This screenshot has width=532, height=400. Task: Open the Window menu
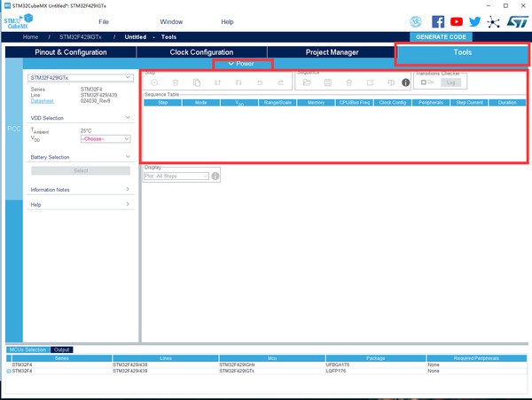[171, 21]
